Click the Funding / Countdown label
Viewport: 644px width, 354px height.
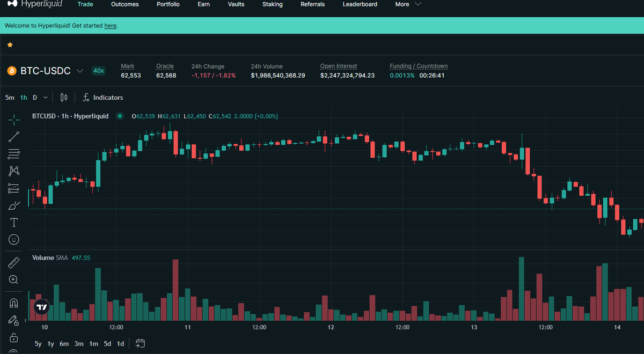pos(419,67)
